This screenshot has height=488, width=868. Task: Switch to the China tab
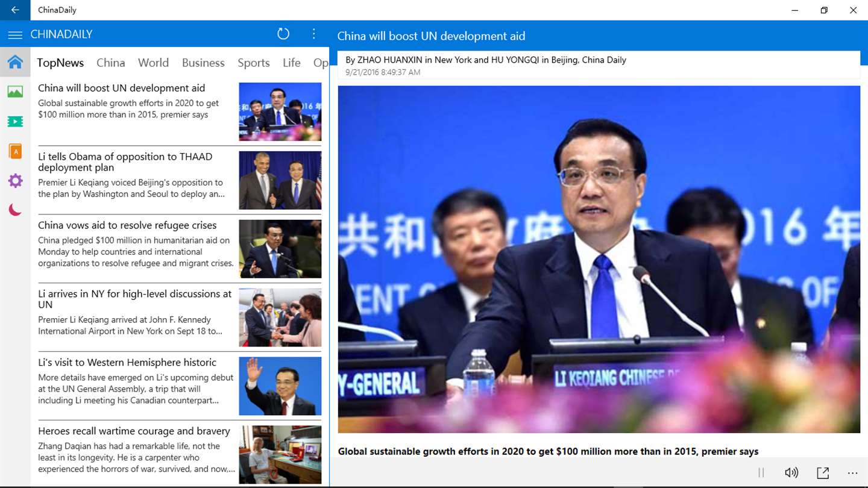[111, 63]
